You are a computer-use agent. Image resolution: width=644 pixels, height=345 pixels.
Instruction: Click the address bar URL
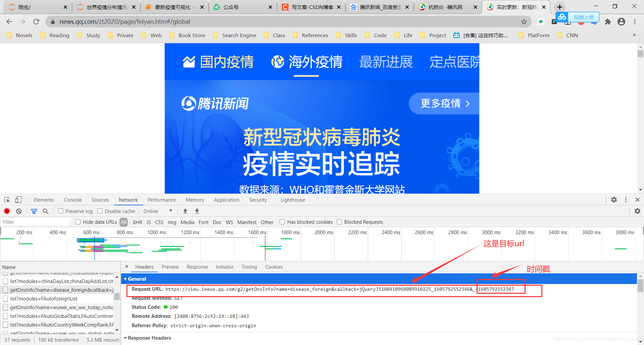(x=125, y=22)
